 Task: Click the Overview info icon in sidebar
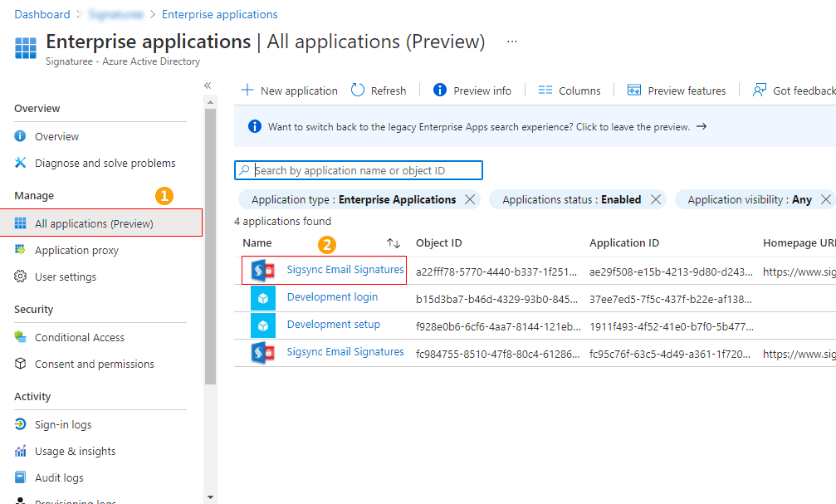(x=21, y=136)
